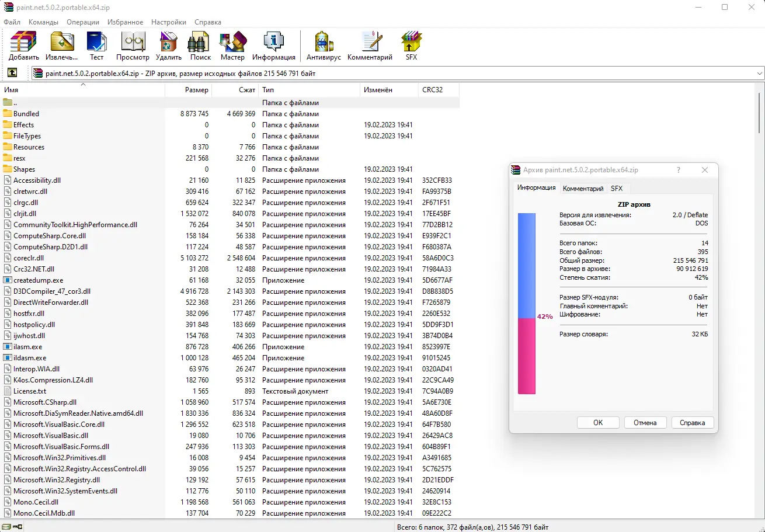Select the ComputeSharp.D2D1.dll file name
This screenshot has width=765, height=532.
tap(50, 246)
